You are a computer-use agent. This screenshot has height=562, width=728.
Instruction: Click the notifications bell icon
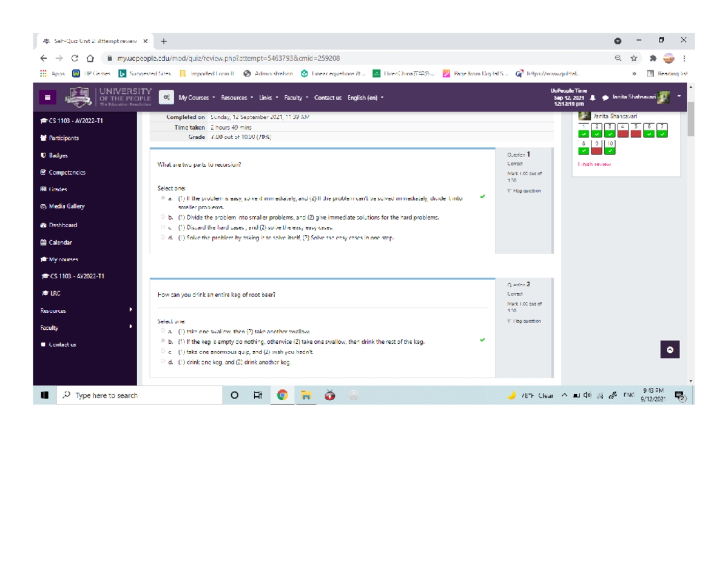(x=591, y=98)
